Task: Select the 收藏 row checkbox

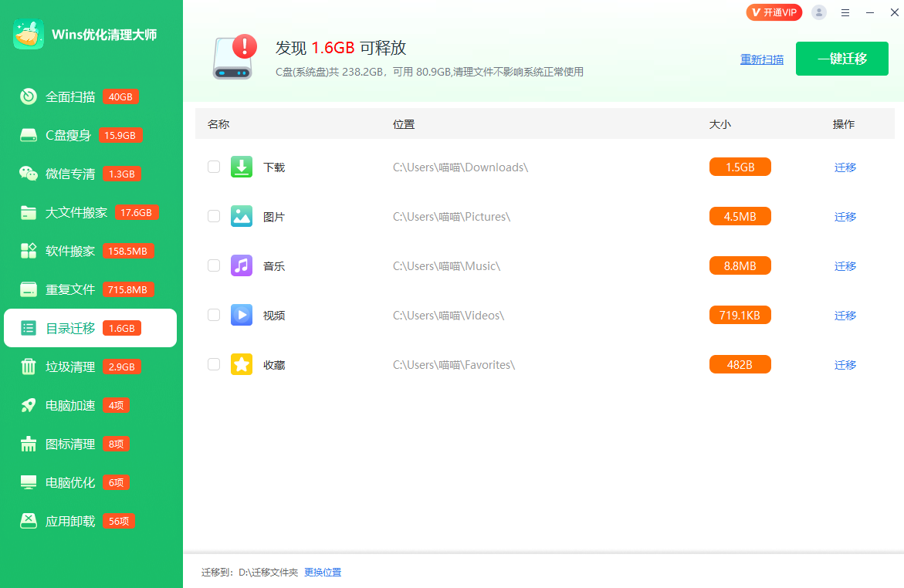Action: 214,364
